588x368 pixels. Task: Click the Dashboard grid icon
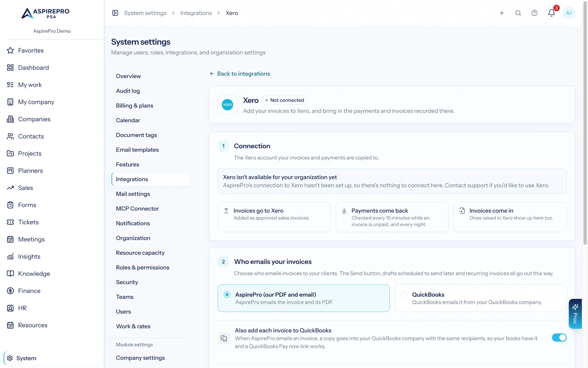(10, 68)
